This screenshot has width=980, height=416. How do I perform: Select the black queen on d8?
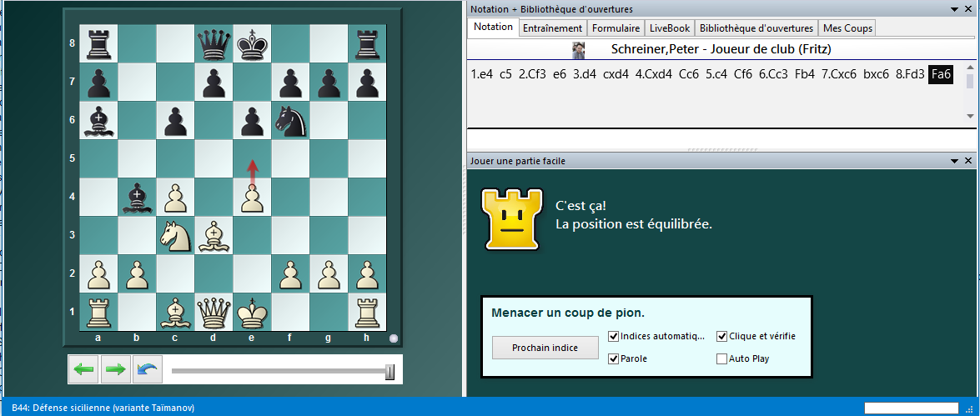[214, 43]
